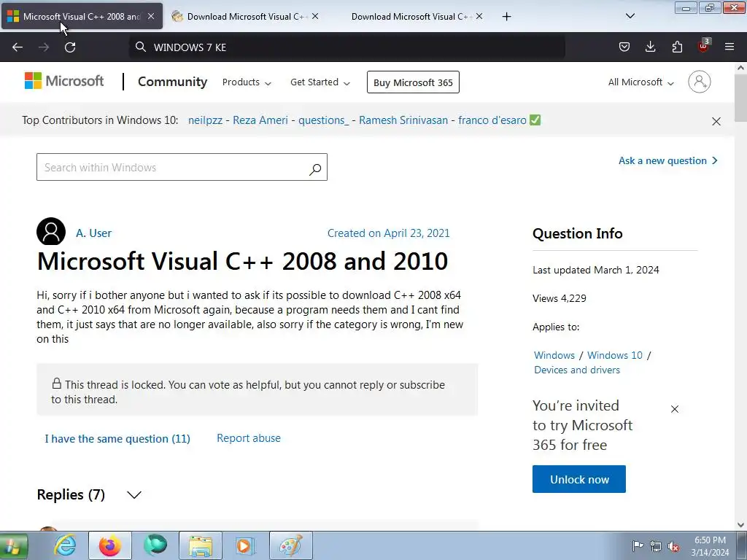Open the Windows category link
Screen dimensions: 747x560
click(554, 355)
